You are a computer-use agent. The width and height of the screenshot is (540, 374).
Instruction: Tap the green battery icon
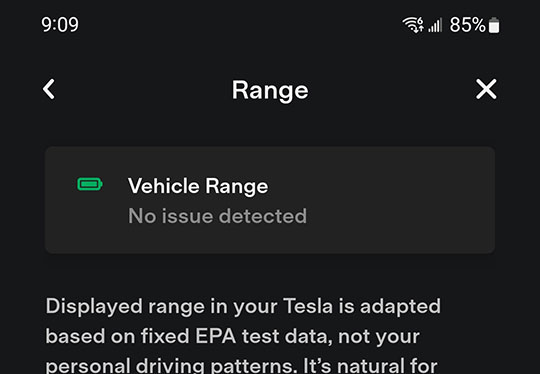tap(90, 184)
